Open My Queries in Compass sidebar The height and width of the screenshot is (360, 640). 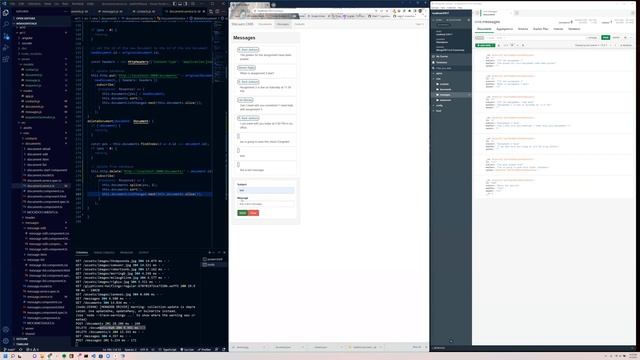click(x=442, y=56)
